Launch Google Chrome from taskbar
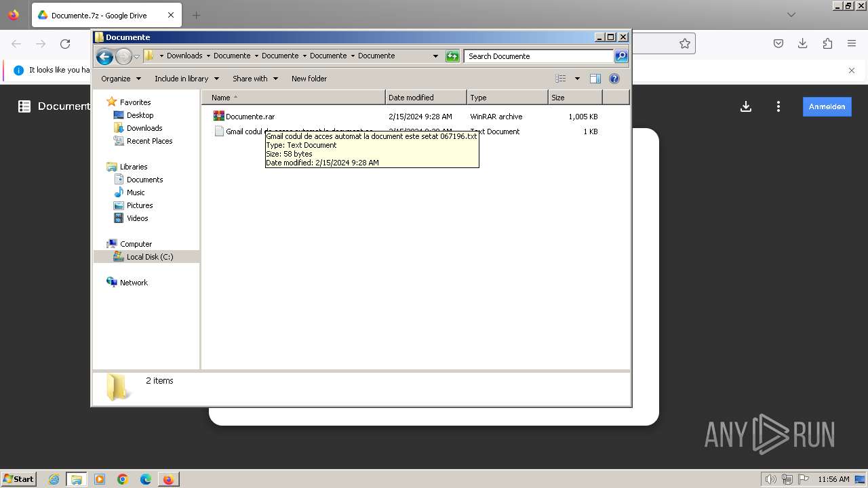Screen dimensions: 868x488 (123, 479)
